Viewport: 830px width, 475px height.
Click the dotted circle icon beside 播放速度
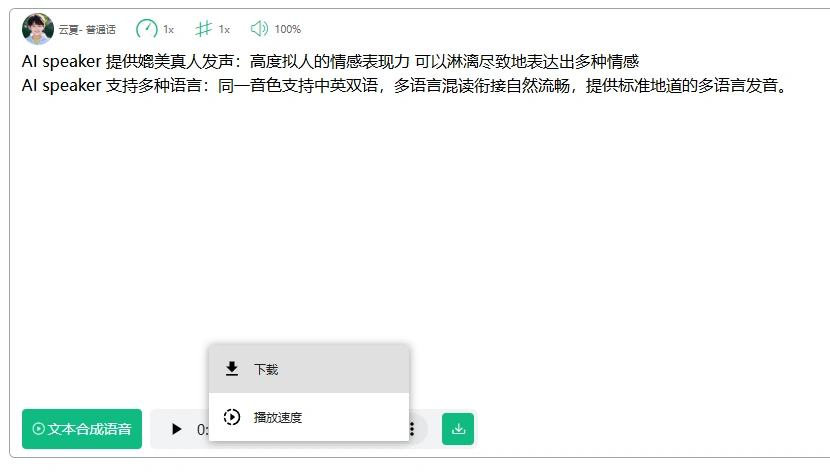pos(232,417)
